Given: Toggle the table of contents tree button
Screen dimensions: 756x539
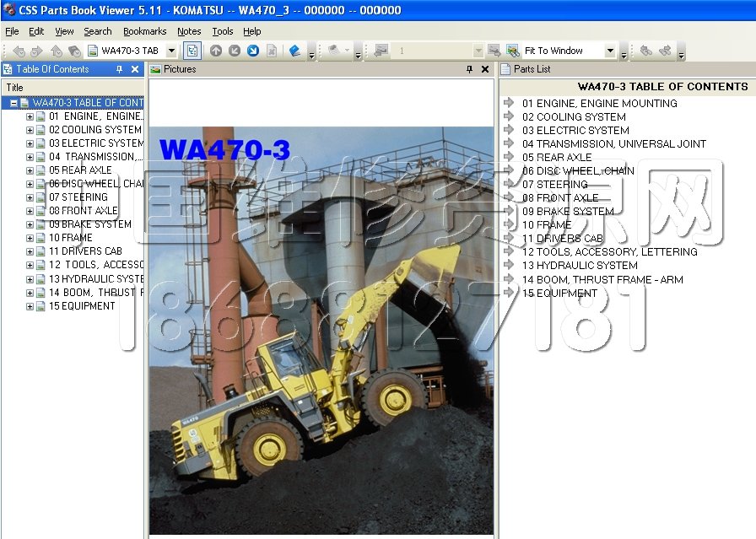Looking at the screenshot, I should point(192,51).
